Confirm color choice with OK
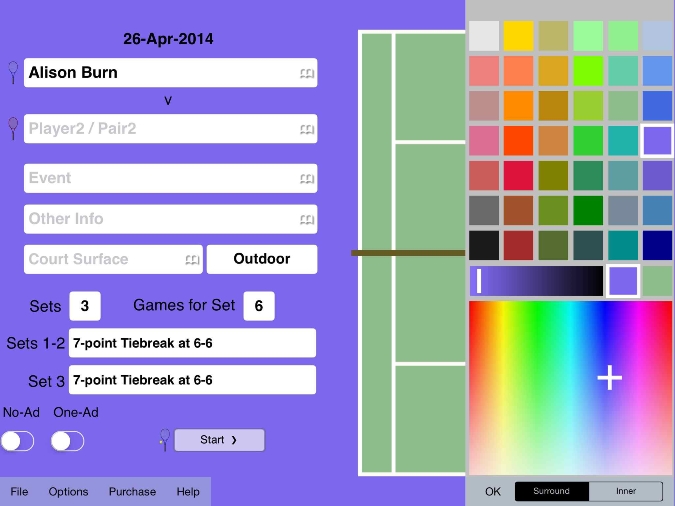The image size is (675, 506). pyautogui.click(x=493, y=491)
